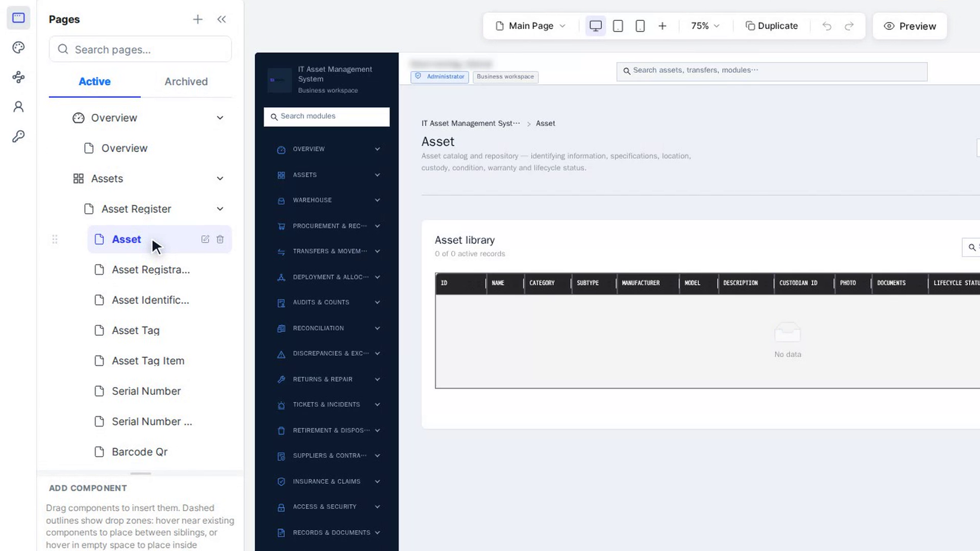Edit the Asset page with pencil icon
Viewport: 980px width, 551px height.
(x=205, y=239)
